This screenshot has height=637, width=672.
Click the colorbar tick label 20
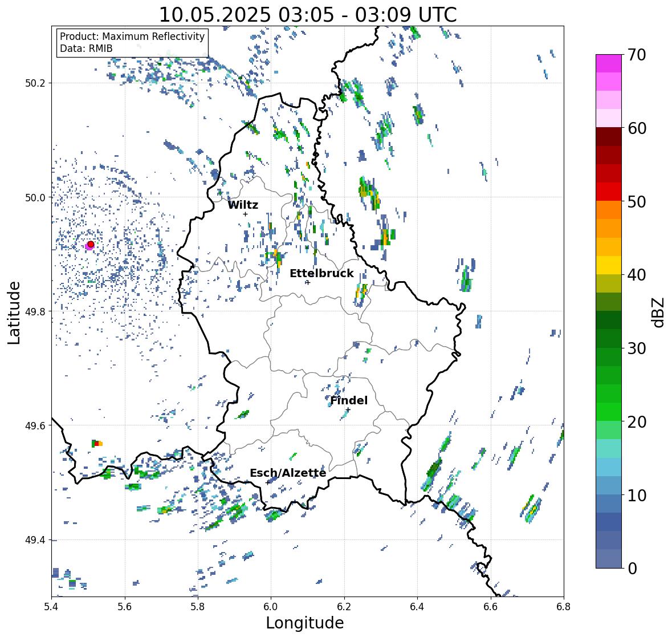pyautogui.click(x=637, y=422)
